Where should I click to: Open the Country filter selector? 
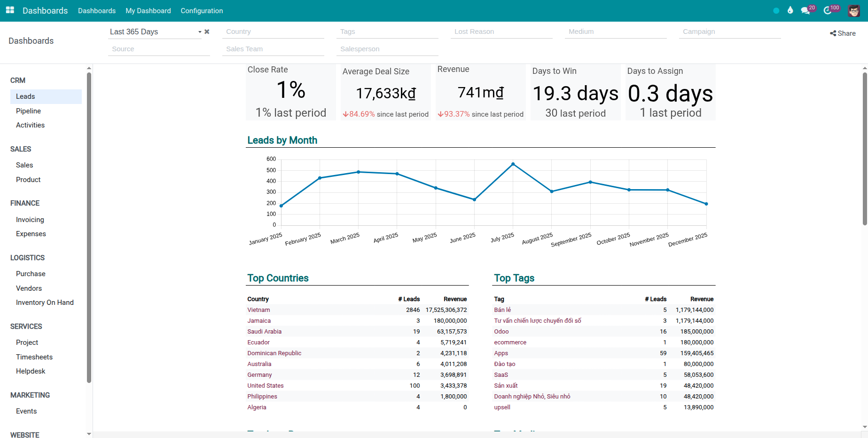(273, 32)
